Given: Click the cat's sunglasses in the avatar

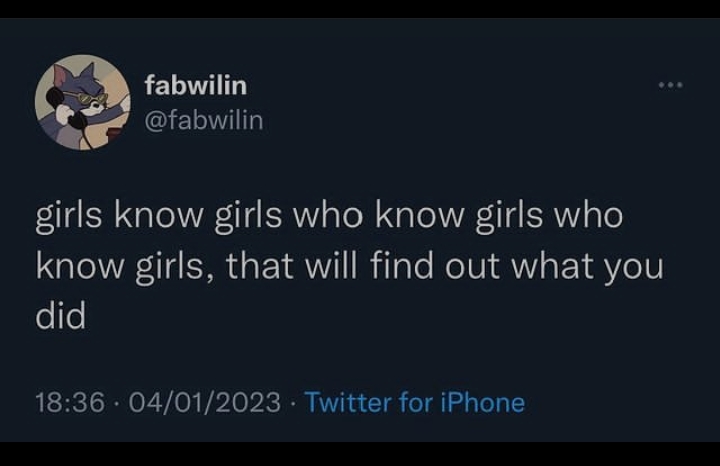Looking at the screenshot, I should [x=91, y=99].
